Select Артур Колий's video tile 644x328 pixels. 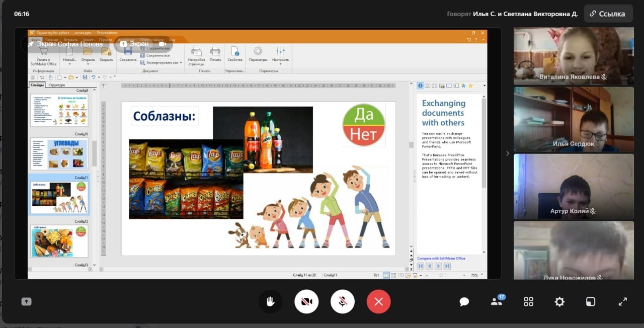pyautogui.click(x=574, y=186)
